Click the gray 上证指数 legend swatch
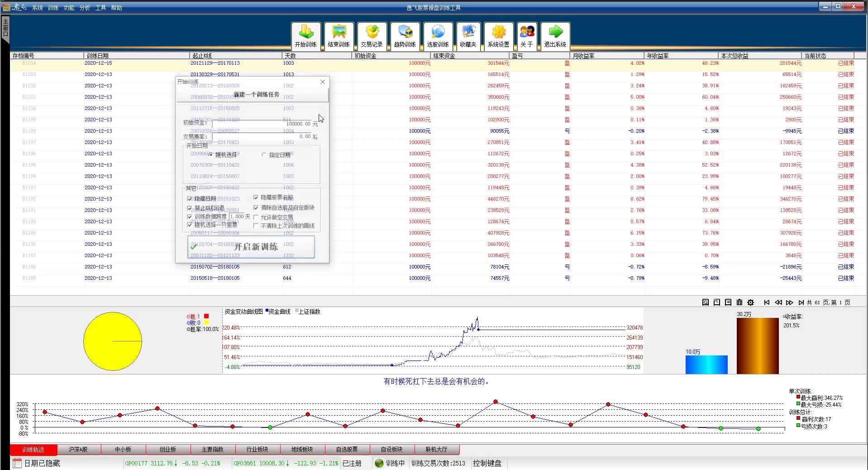This screenshot has height=470, width=868. coord(297,310)
